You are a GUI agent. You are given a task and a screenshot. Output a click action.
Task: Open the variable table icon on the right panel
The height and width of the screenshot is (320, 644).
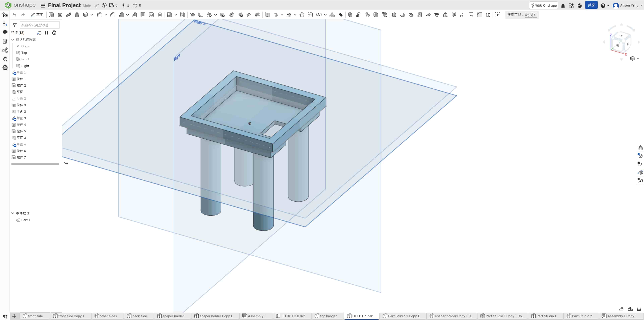pyautogui.click(x=640, y=180)
